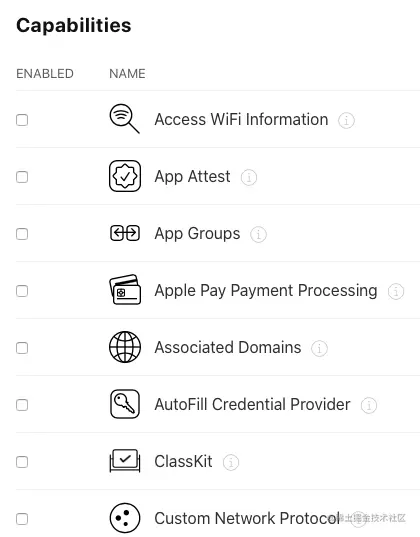Screen dimensions: 420x537
Task: Enable the Access WiFi Information checkbox
Action: 22,120
